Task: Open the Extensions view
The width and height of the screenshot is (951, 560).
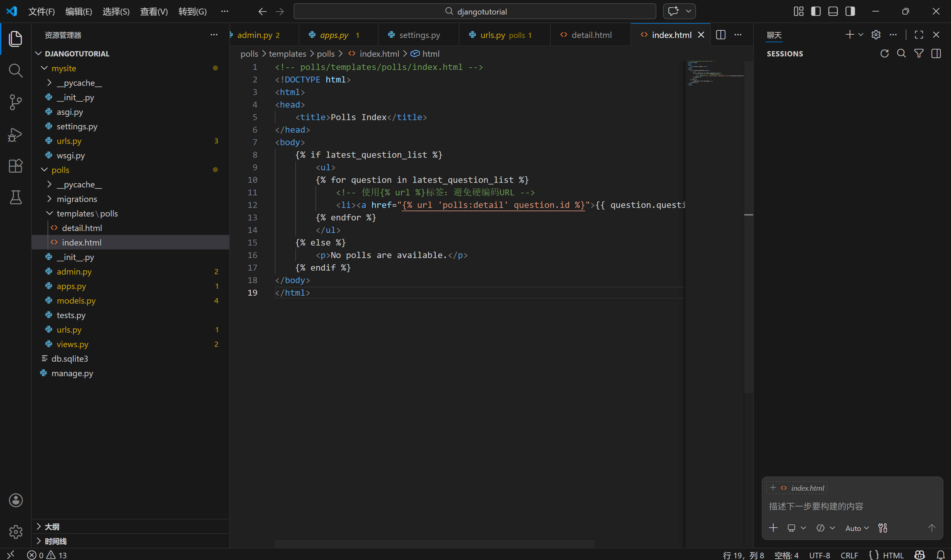Action: point(16,166)
